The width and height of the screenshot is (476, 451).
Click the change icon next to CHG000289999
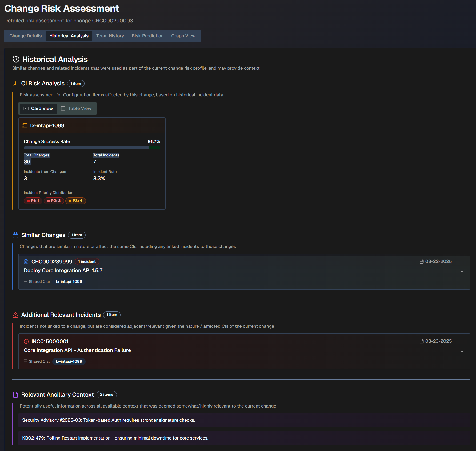tap(26, 262)
